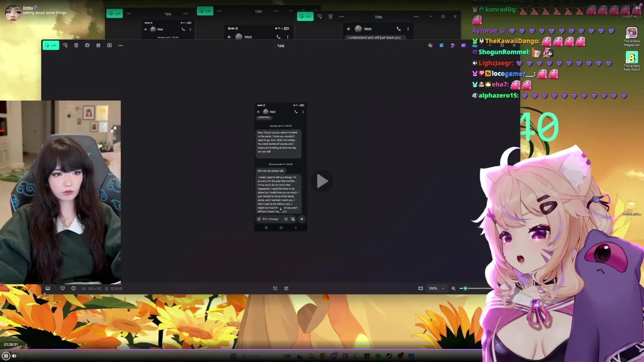644x362 pixels.
Task: Rotate the 4.jpg image
Action: (65, 45)
